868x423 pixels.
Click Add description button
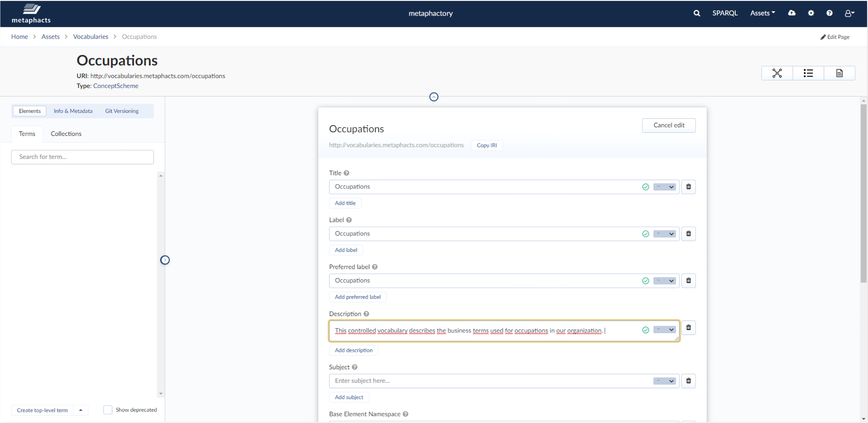pos(353,350)
